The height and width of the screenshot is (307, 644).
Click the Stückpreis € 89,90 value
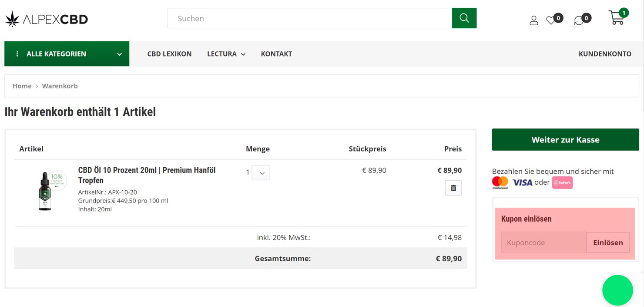pos(374,170)
